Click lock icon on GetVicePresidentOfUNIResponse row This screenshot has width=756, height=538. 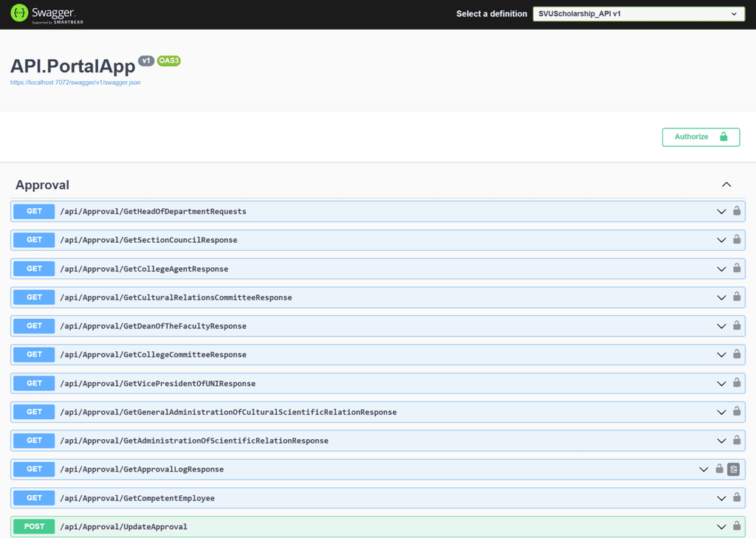click(x=737, y=383)
